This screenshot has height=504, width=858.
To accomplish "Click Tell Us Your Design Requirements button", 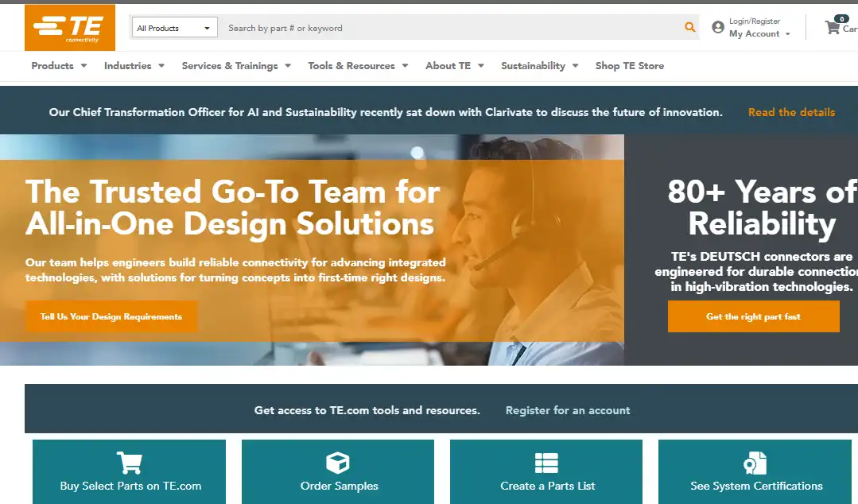I will point(111,316).
